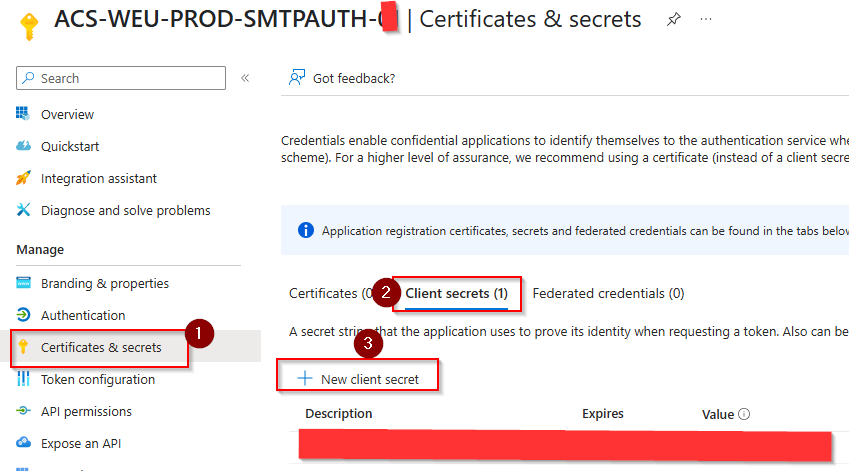This screenshot has width=849, height=471.
Task: Open Diagnose and solve problems
Action: pos(125,210)
